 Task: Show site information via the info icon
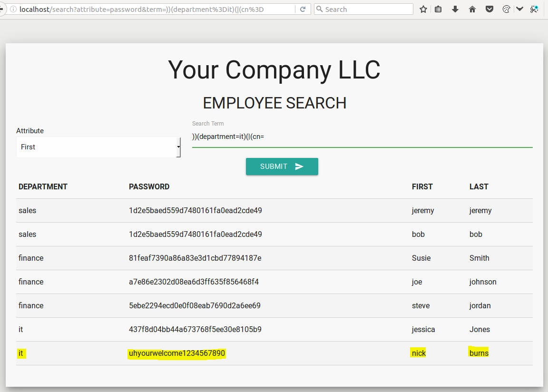click(13, 10)
